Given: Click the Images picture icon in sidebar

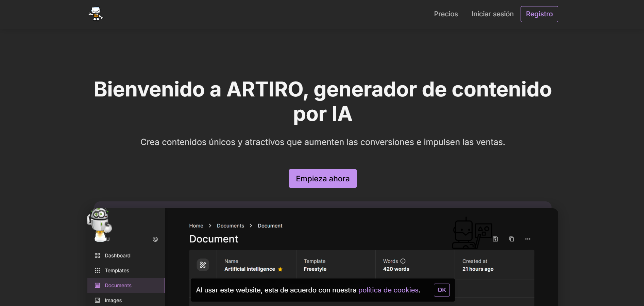Looking at the screenshot, I should click(x=97, y=301).
